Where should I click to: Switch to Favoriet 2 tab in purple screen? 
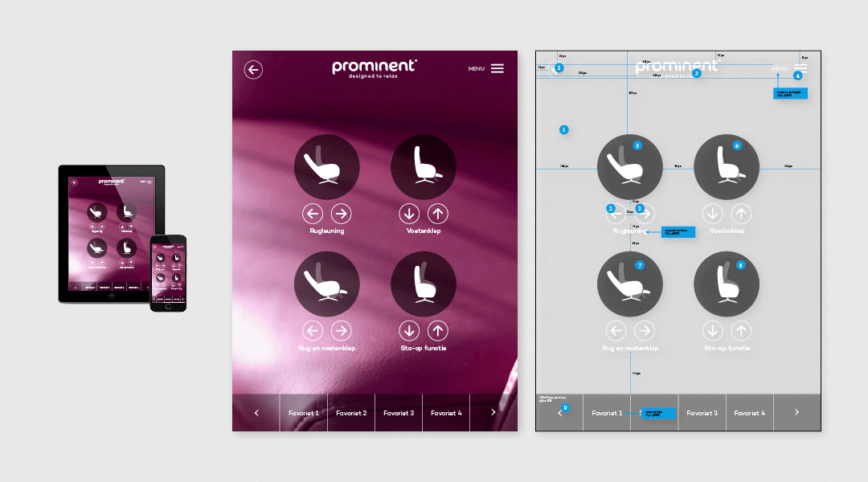tap(351, 413)
